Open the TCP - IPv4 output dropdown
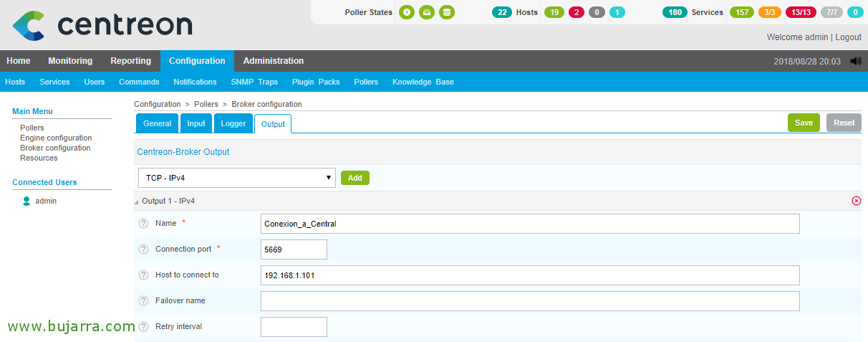 coord(237,178)
